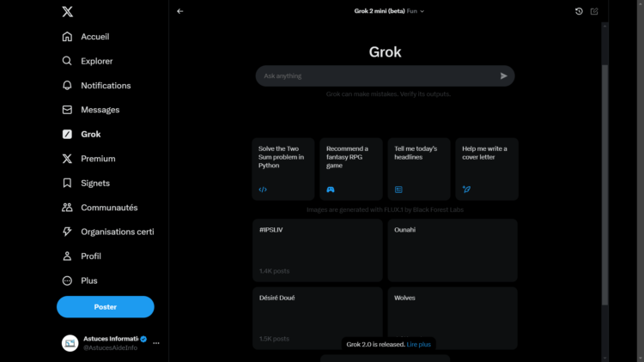Viewport: 644px width, 362px height.
Task: Go to Accueil menu label
Action: coord(94,37)
